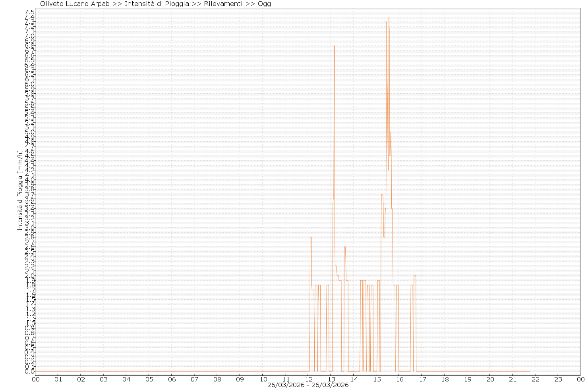Click the 0.0 label at the bottom of the y-axis

click(30, 372)
